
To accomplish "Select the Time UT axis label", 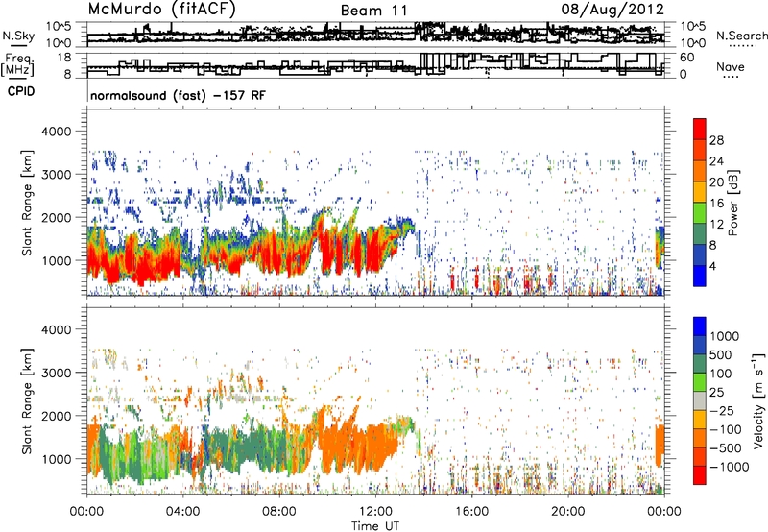I will coord(375,526).
